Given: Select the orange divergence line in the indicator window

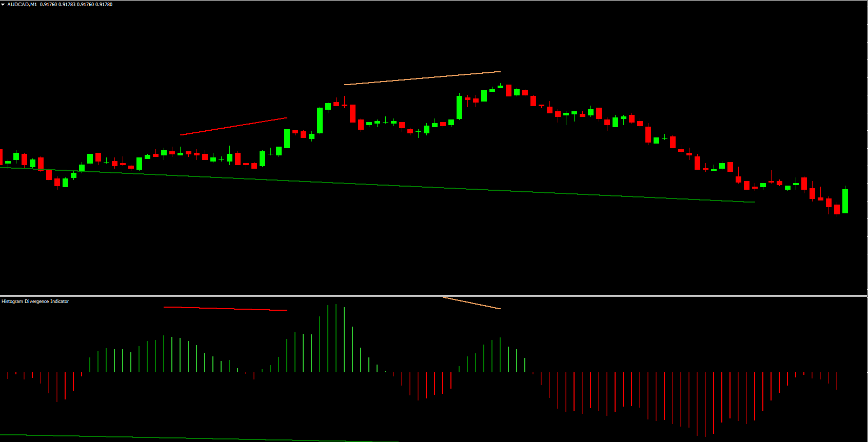Looking at the screenshot, I should pyautogui.click(x=471, y=303).
